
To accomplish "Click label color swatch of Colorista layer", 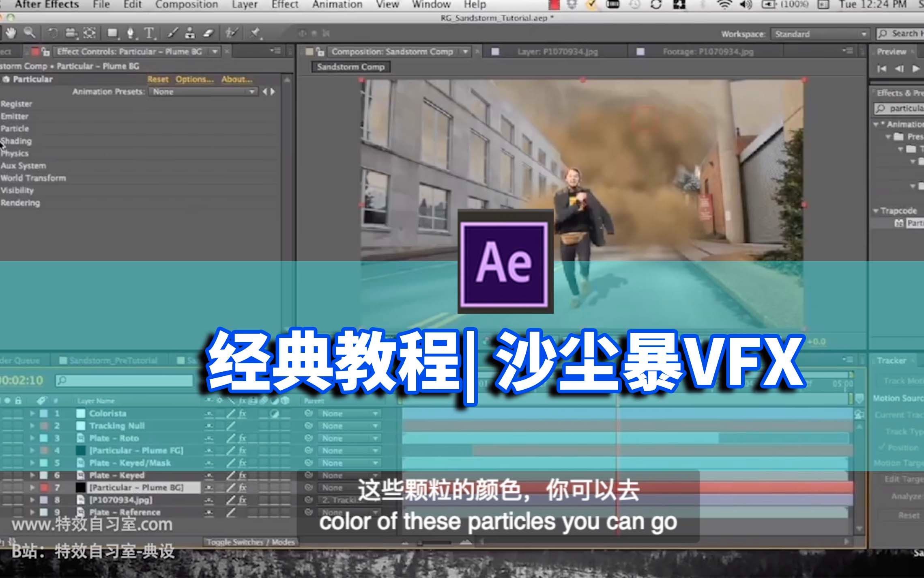I will point(44,414).
